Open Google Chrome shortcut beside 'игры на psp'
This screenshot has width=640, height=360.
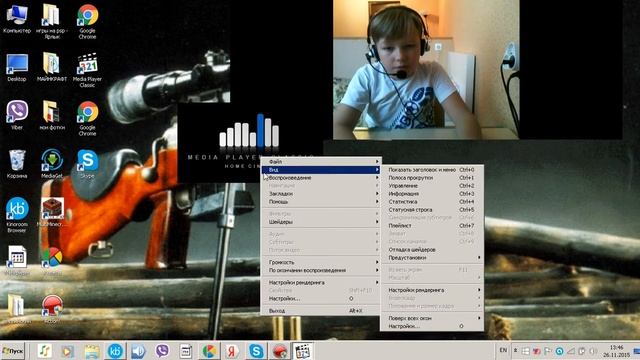[87, 21]
